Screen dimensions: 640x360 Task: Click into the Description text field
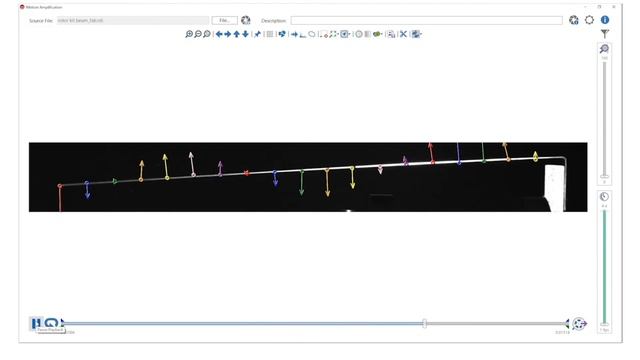pos(427,20)
